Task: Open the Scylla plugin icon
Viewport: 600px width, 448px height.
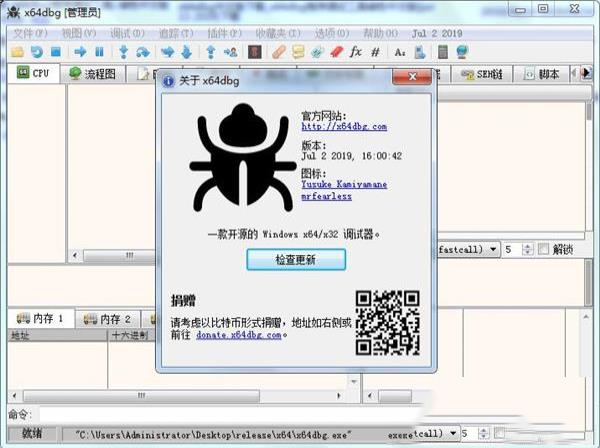Action: 255,52
